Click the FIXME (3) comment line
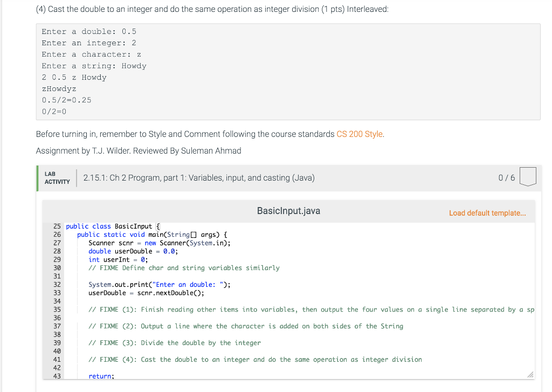This screenshot has width=552, height=392. pyautogui.click(x=175, y=343)
